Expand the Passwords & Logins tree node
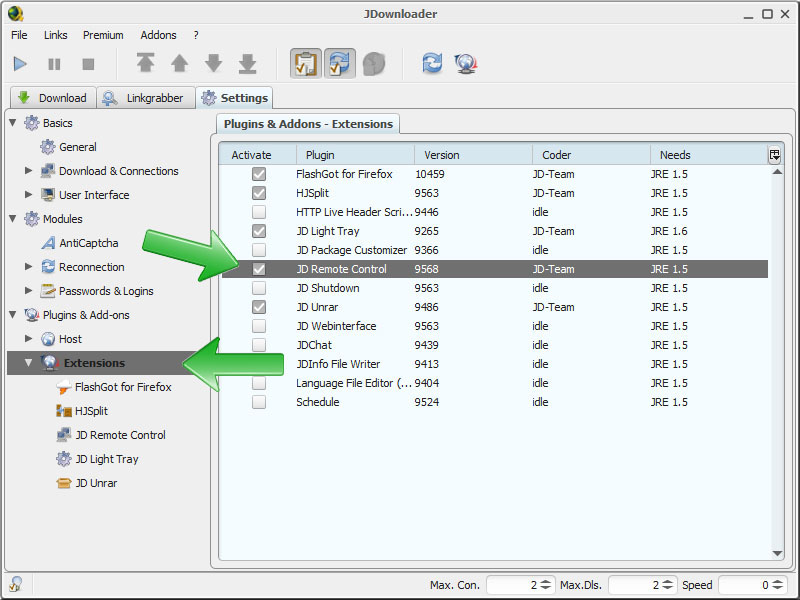 [x=29, y=291]
